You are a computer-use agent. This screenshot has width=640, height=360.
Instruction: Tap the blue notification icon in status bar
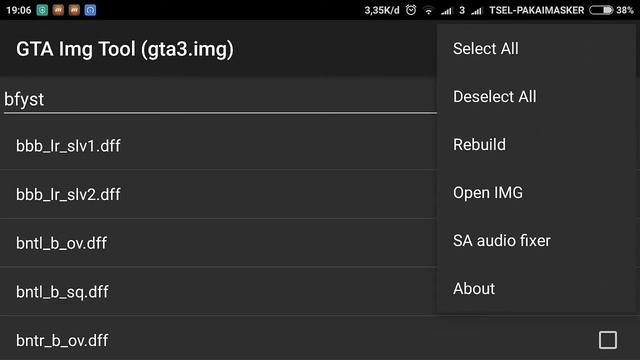90,10
